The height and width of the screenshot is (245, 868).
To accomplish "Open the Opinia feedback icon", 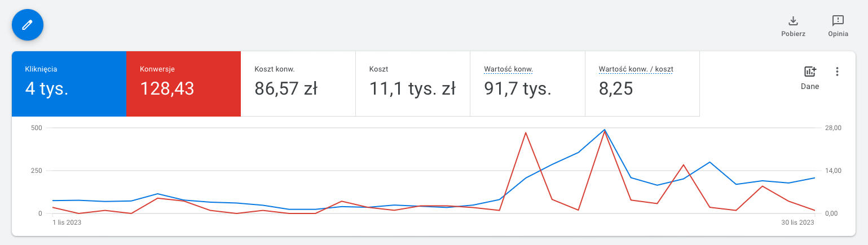I will click(x=838, y=21).
